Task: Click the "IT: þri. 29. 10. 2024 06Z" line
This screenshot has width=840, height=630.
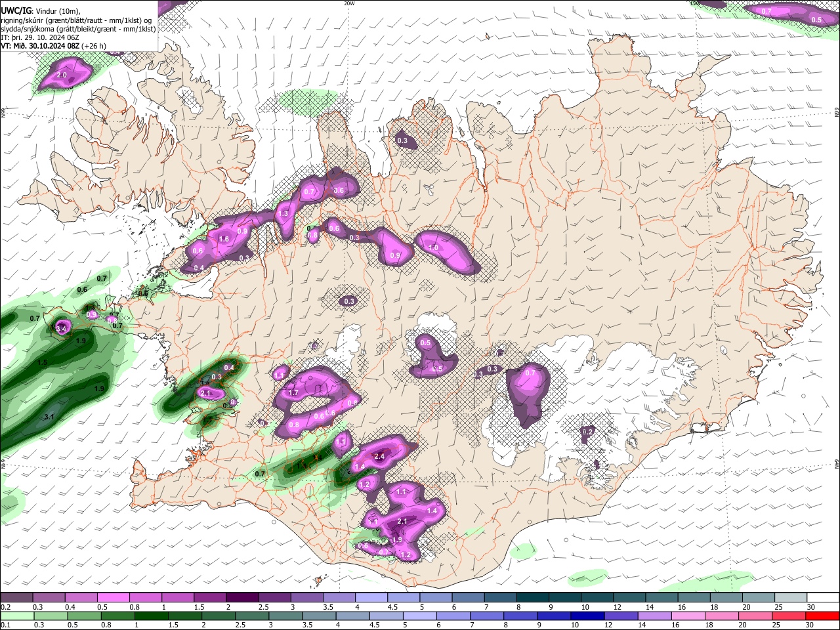Action: (41, 37)
